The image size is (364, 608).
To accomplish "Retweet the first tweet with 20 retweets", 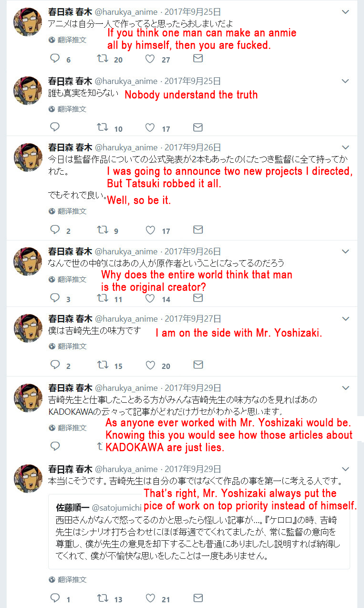I will pos(102,59).
